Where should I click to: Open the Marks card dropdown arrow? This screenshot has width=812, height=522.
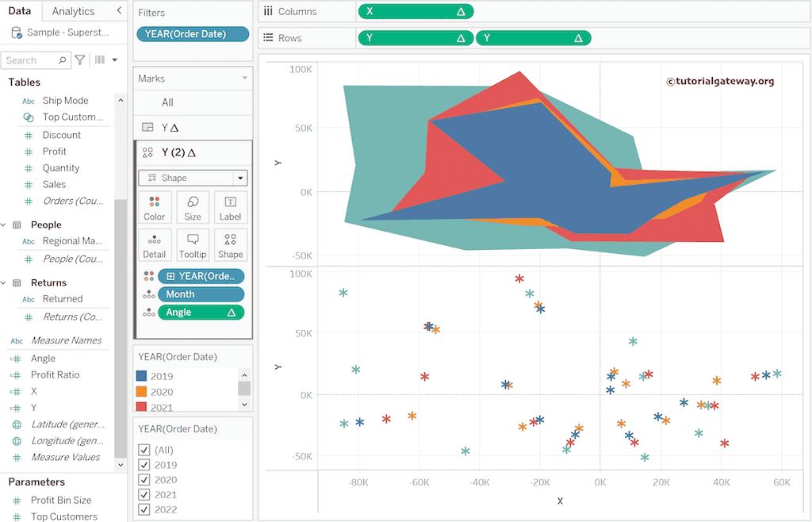(x=244, y=79)
